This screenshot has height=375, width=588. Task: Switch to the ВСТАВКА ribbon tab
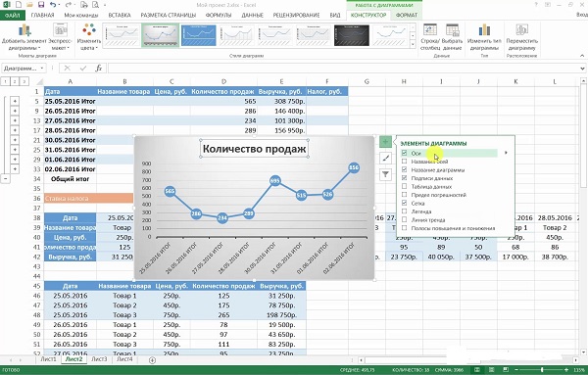point(120,15)
